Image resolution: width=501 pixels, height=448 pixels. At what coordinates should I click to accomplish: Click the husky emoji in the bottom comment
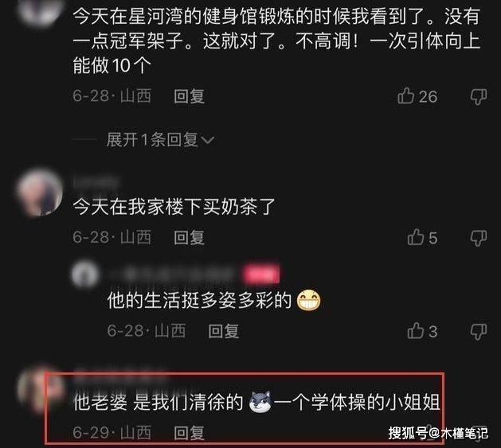(x=260, y=402)
